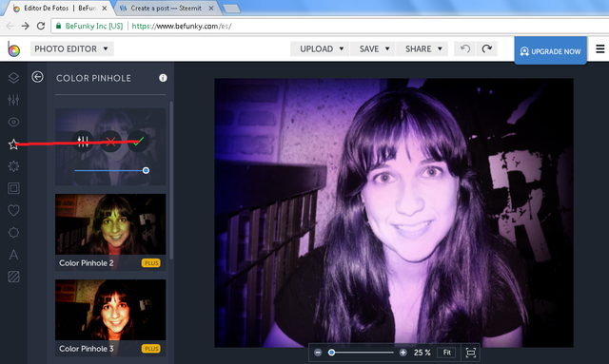Open the Effects star icon in sidebar
609x364 pixels.
tap(13, 144)
